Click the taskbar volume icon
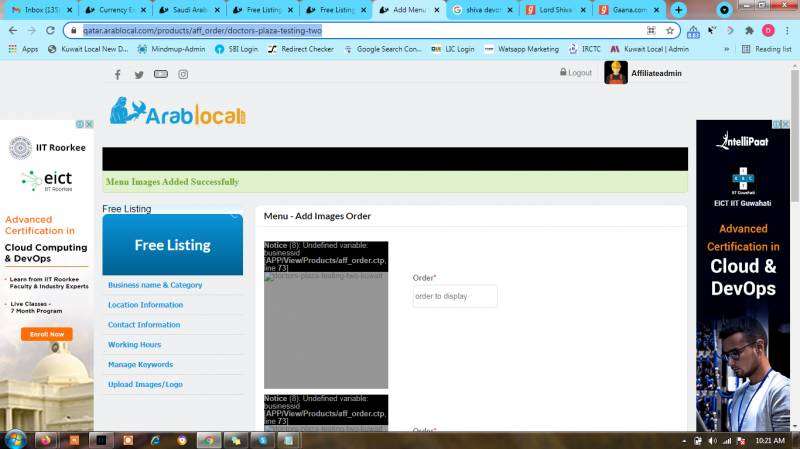 pyautogui.click(x=712, y=441)
